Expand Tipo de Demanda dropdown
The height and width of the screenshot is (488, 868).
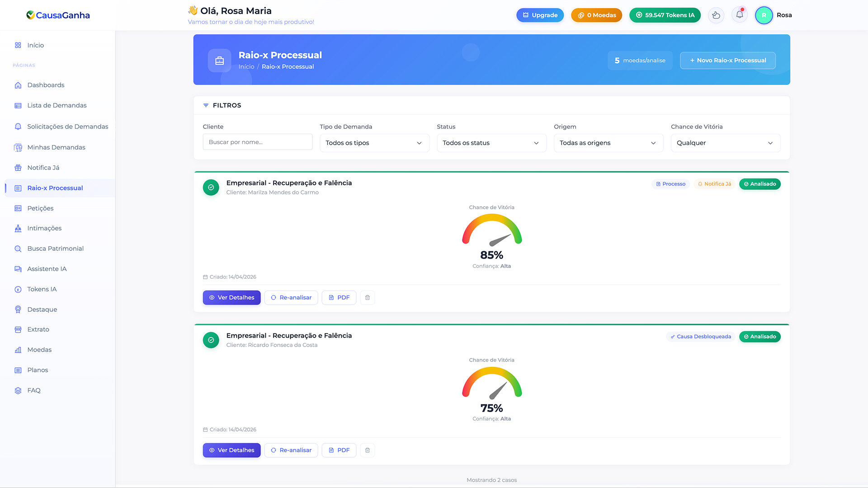[374, 143]
